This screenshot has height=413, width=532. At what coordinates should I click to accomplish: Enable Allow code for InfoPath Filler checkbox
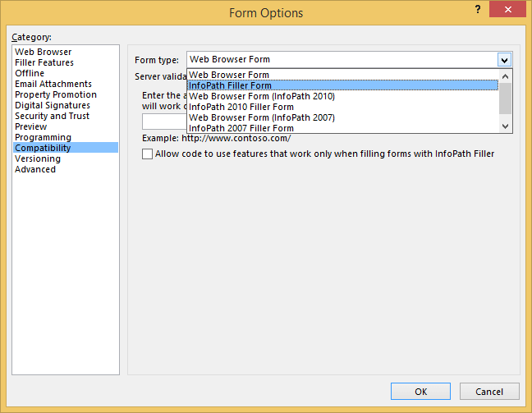pos(148,154)
